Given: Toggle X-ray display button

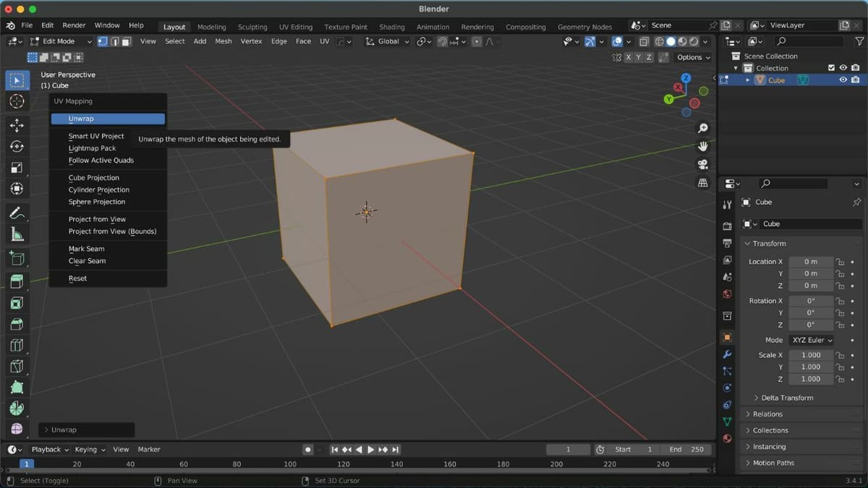Looking at the screenshot, I should (644, 41).
